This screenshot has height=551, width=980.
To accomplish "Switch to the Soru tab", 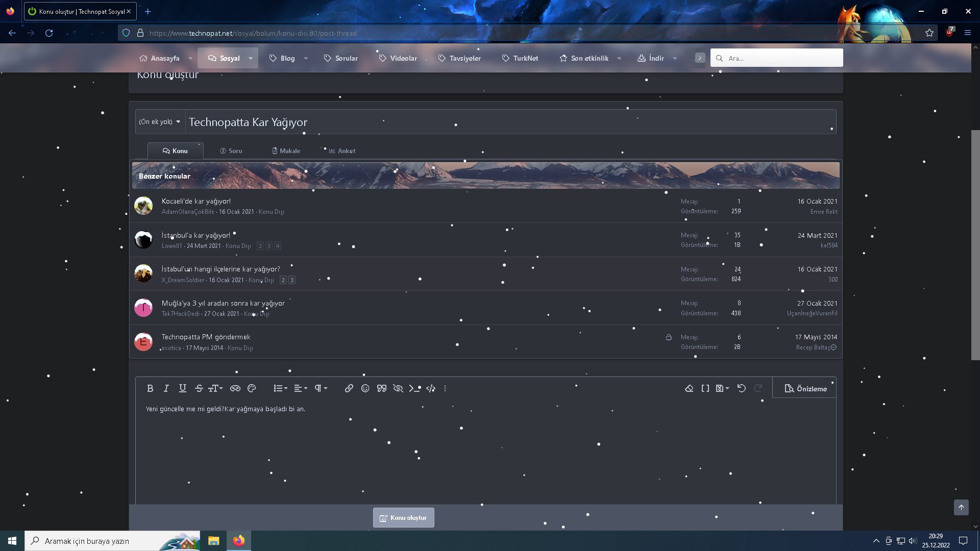I will tap(231, 151).
